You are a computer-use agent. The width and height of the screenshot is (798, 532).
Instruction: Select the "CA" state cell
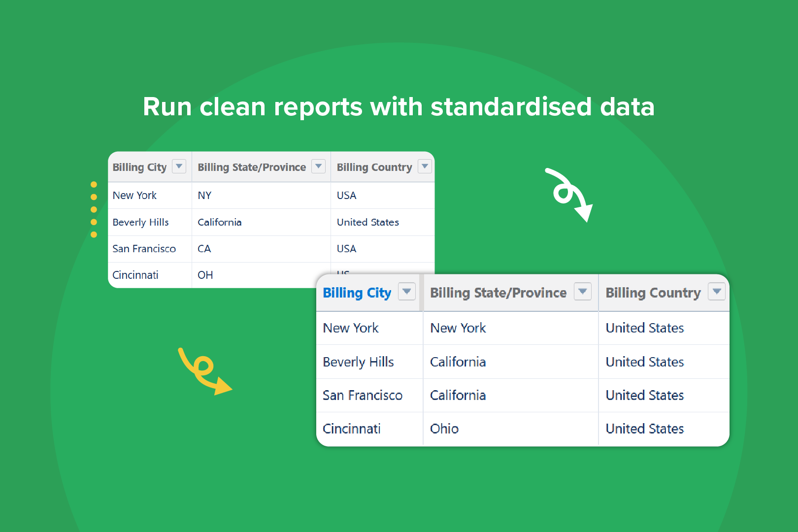tap(204, 249)
